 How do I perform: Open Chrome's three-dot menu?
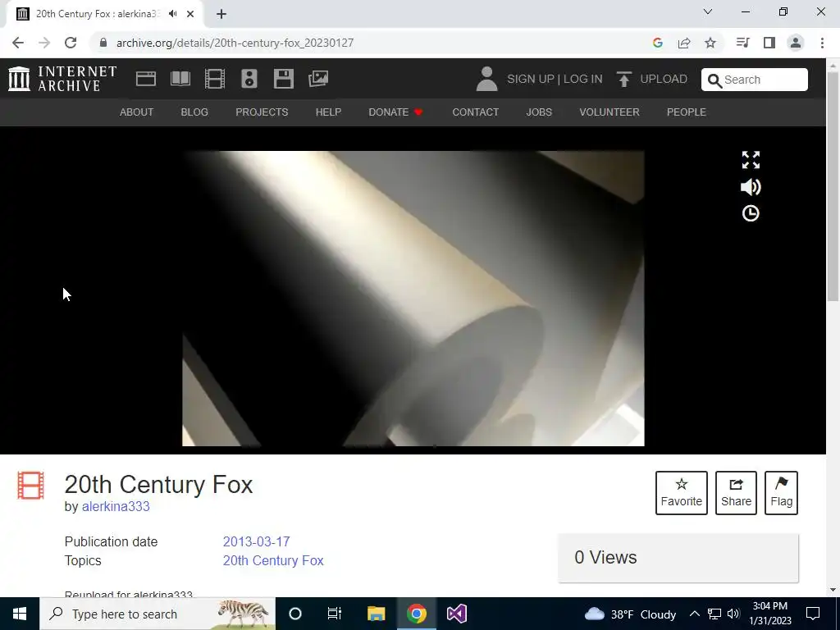coord(822,43)
